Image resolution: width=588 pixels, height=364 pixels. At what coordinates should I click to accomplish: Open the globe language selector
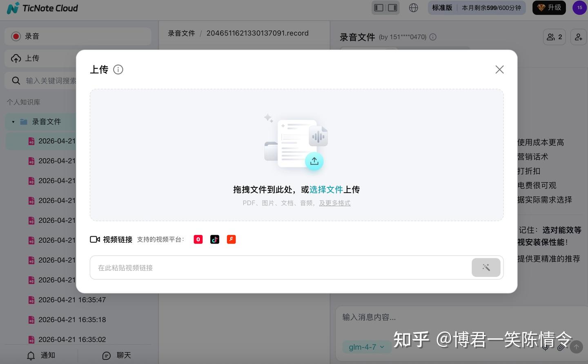(x=414, y=8)
